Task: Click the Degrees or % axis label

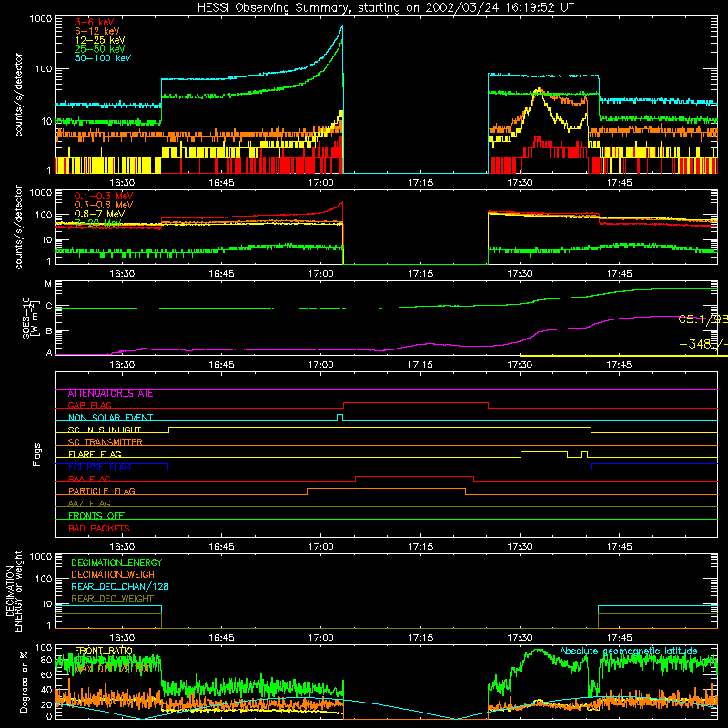Action: [24, 682]
